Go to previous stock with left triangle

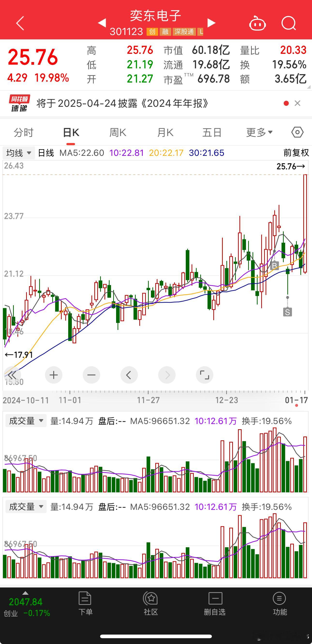pyautogui.click(x=102, y=22)
